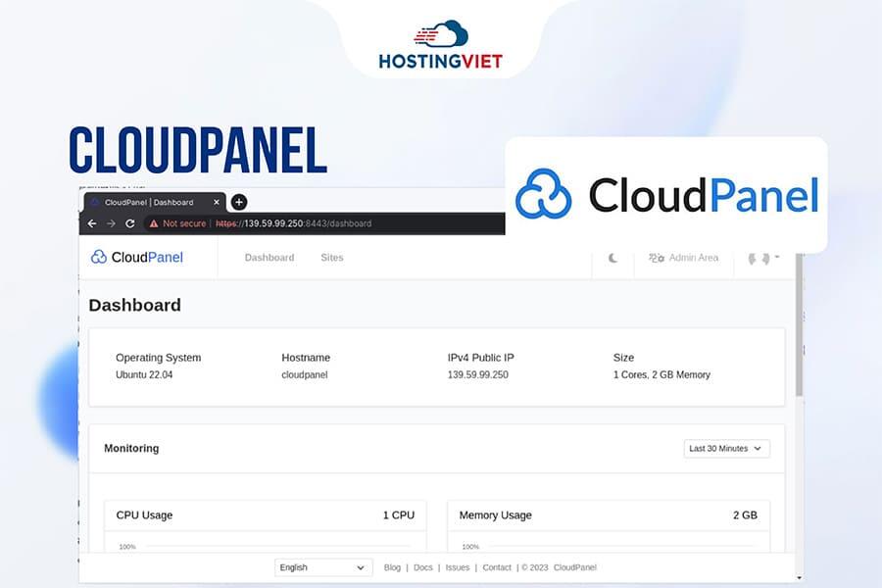This screenshot has height=588, width=882.
Task: Click the first flag icon near top-right corner
Action: (x=751, y=258)
